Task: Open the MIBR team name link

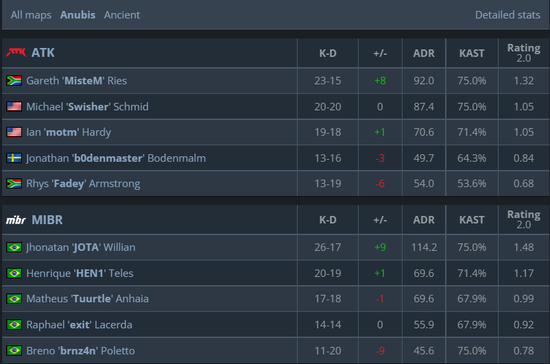Action: tap(47, 220)
